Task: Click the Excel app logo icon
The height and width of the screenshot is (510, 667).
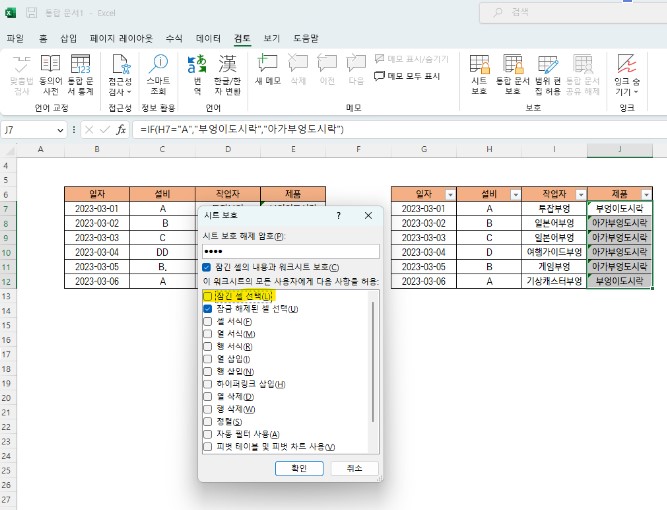Action: [x=10, y=13]
